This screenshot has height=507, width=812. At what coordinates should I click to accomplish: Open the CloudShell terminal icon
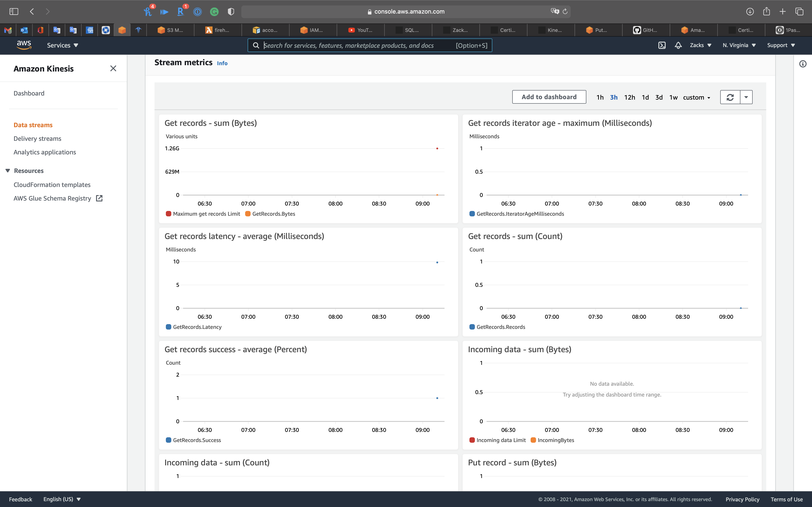pos(662,45)
